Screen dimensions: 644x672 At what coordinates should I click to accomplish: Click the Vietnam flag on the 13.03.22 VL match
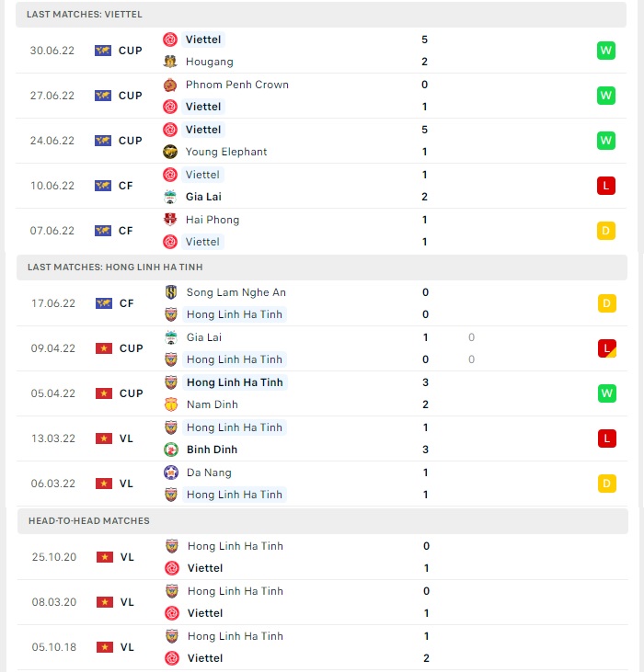tap(104, 439)
